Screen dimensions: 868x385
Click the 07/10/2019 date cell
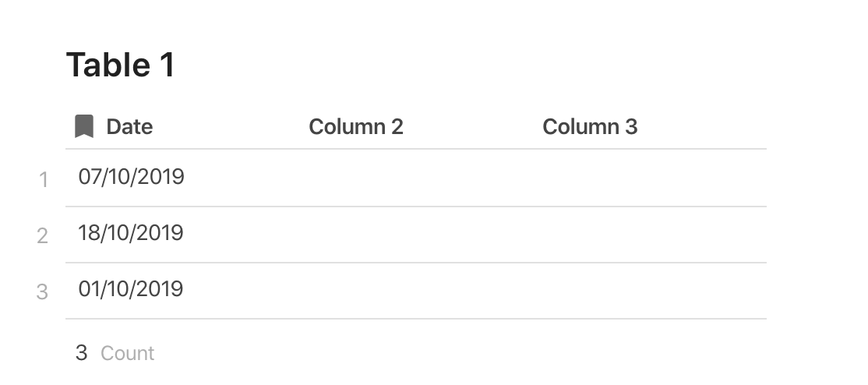[182, 178]
